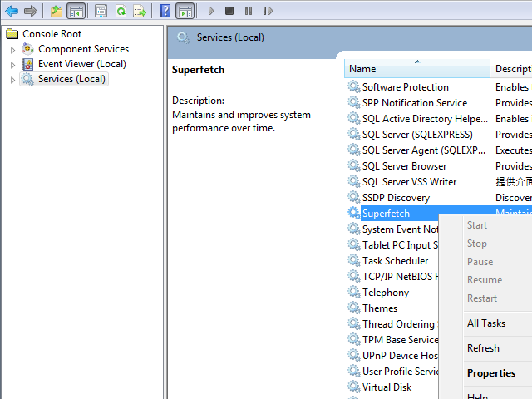Select the UPnP Device Host service
This screenshot has height=399, width=532.
[400, 355]
